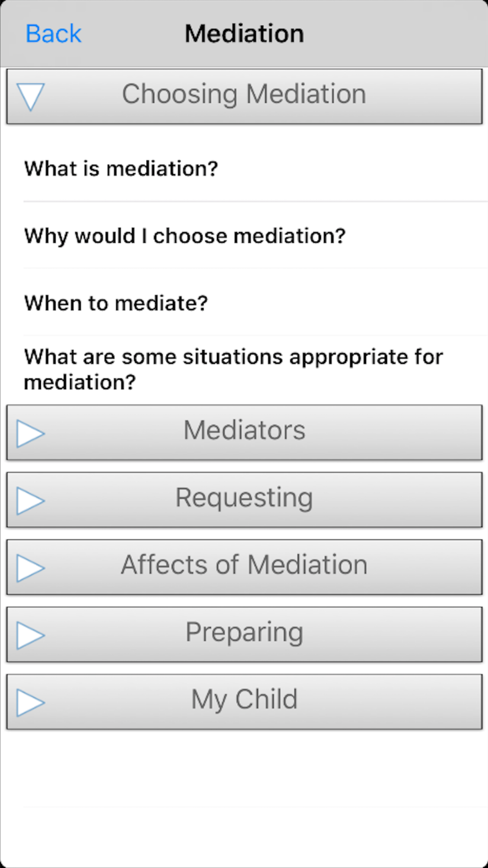Click the My Child triangle icon
Screen dimensions: 488x868
31,703
